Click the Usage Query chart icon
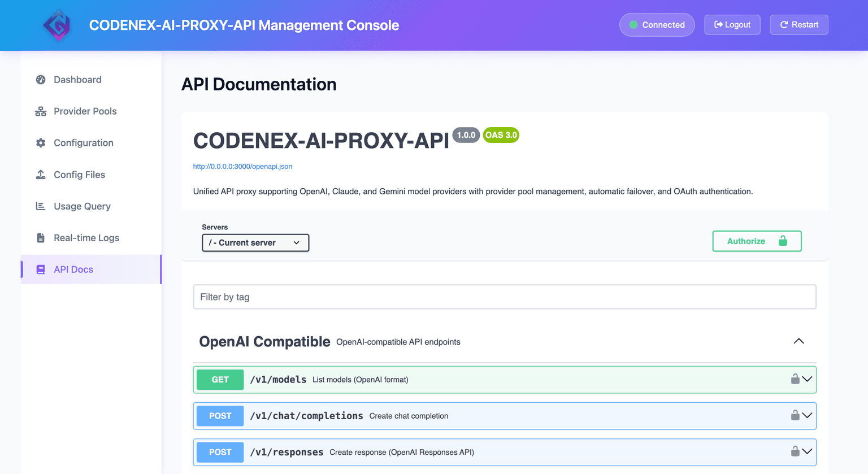 tap(41, 206)
